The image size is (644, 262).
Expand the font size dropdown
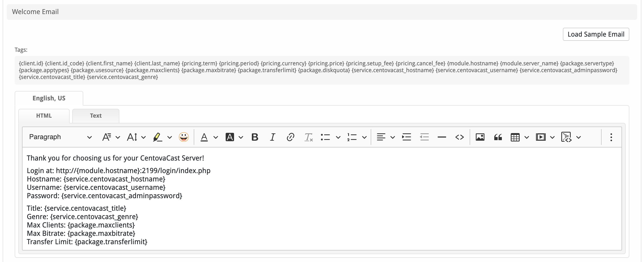click(136, 137)
